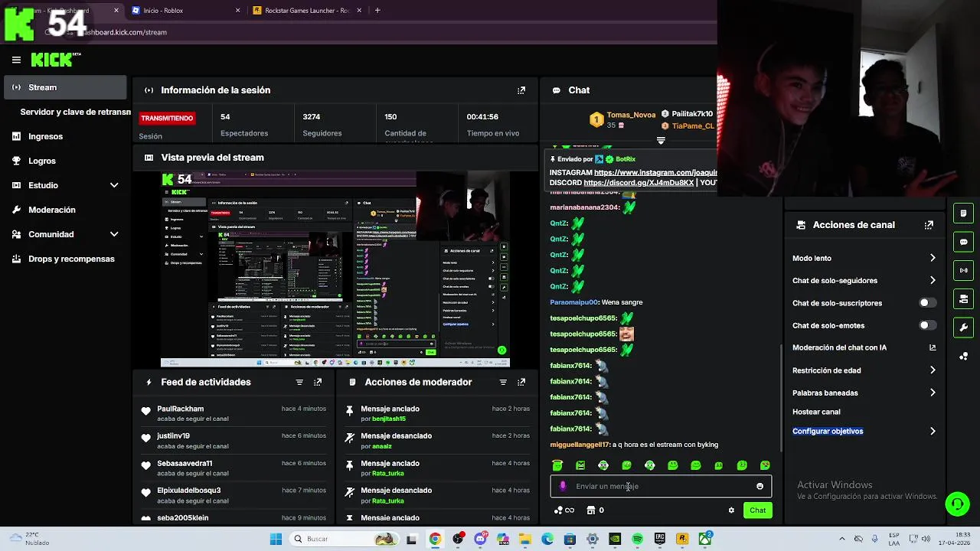The image size is (980, 551).
Task: Open the chat bubble icon in right rail
Action: tap(963, 242)
